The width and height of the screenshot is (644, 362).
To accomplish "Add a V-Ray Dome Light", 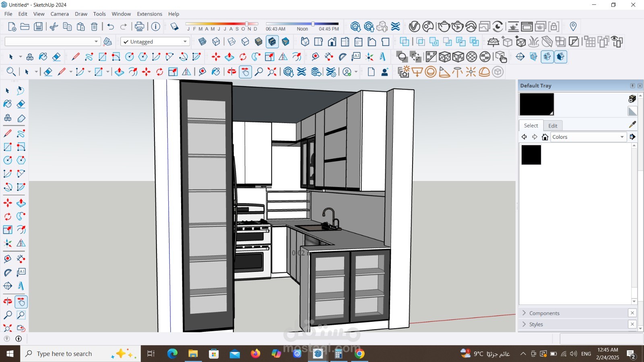I will [x=485, y=72].
